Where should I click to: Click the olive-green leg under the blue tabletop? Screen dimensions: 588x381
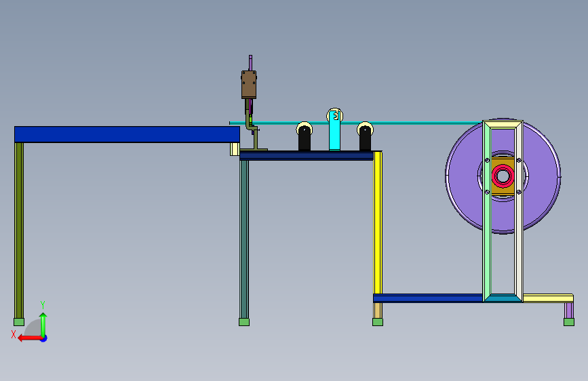click(x=19, y=230)
